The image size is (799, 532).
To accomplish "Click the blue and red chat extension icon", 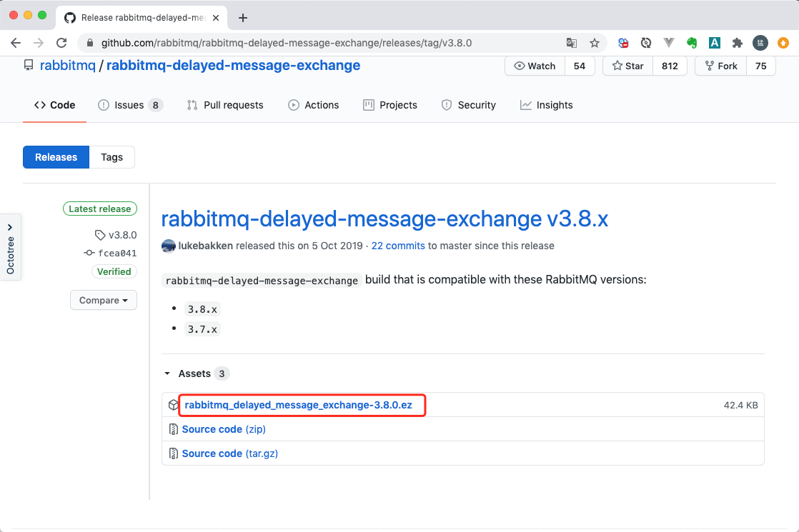I will point(622,43).
